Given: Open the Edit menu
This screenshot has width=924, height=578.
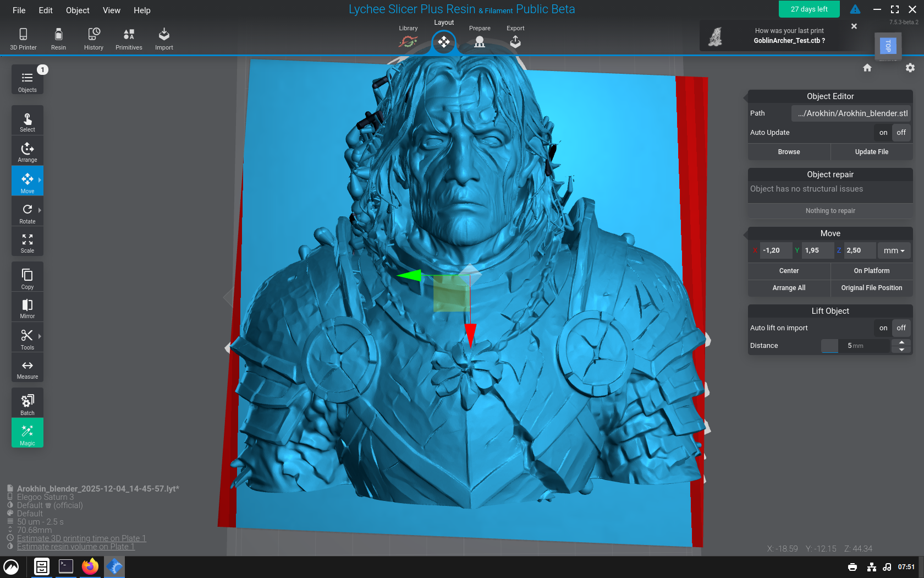Looking at the screenshot, I should point(46,10).
